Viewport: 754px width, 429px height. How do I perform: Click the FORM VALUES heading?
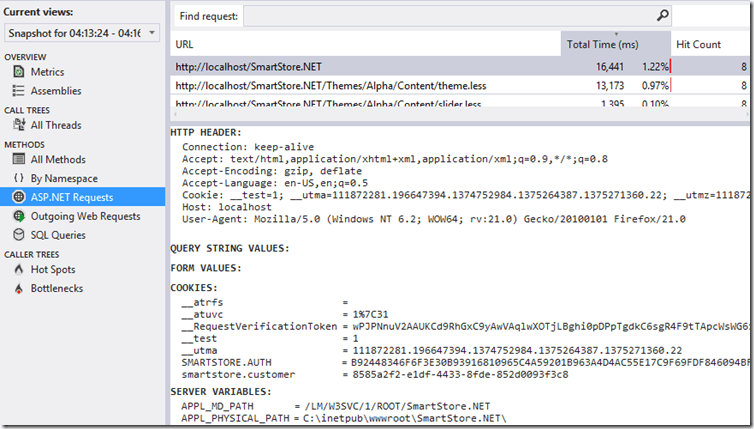[206, 268]
